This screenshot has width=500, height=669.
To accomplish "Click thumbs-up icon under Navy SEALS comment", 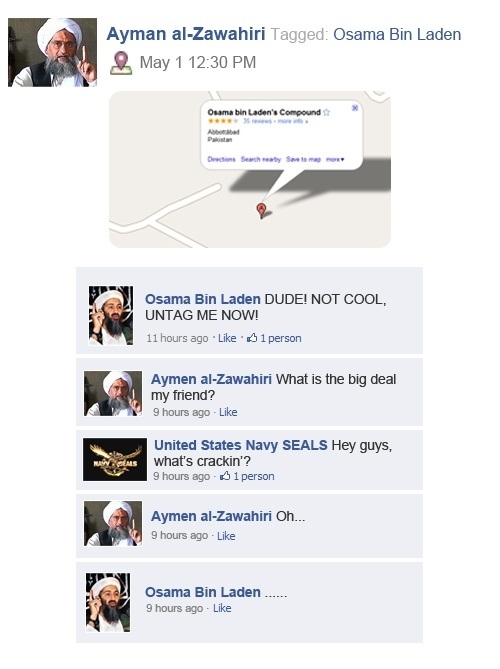I will click(x=225, y=476).
